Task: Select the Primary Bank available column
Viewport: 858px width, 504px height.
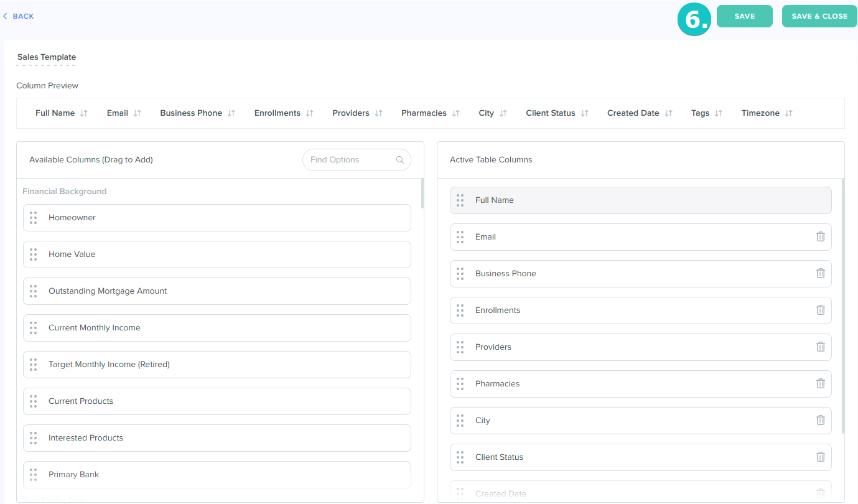Action: [x=217, y=475]
